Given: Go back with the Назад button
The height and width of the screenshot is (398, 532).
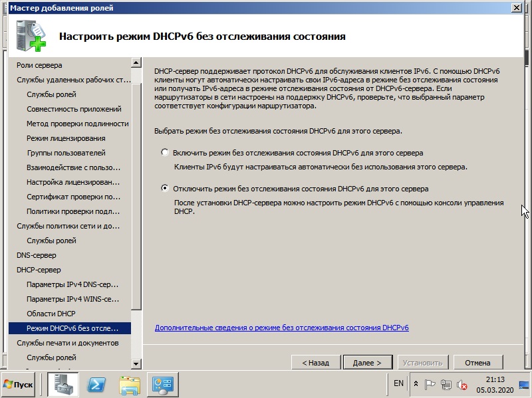Looking at the screenshot, I should click(x=315, y=362).
